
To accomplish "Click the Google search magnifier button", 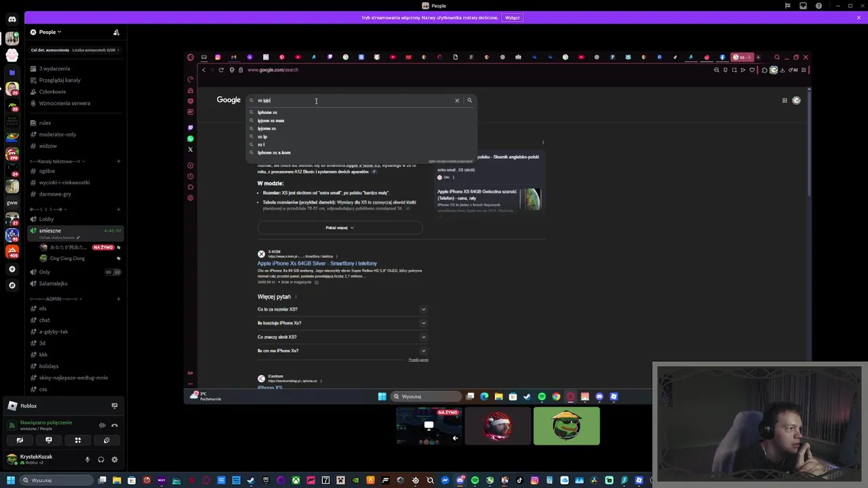I will 469,100.
